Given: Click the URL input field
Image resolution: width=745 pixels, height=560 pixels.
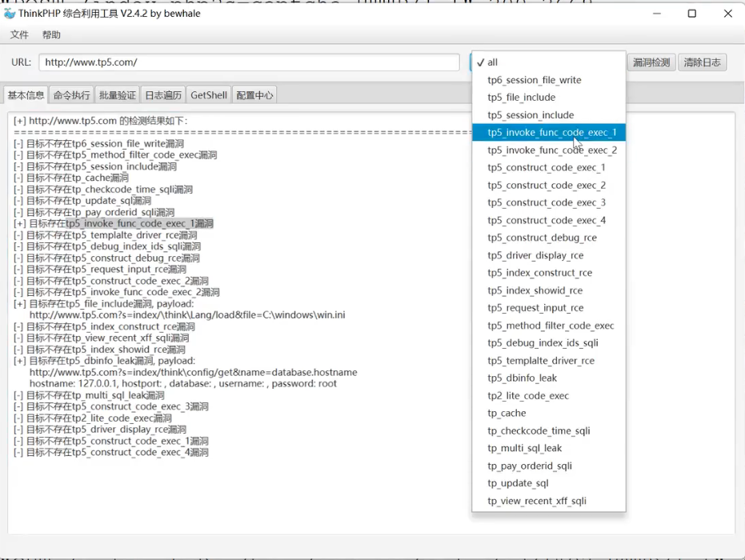Looking at the screenshot, I should pos(249,62).
